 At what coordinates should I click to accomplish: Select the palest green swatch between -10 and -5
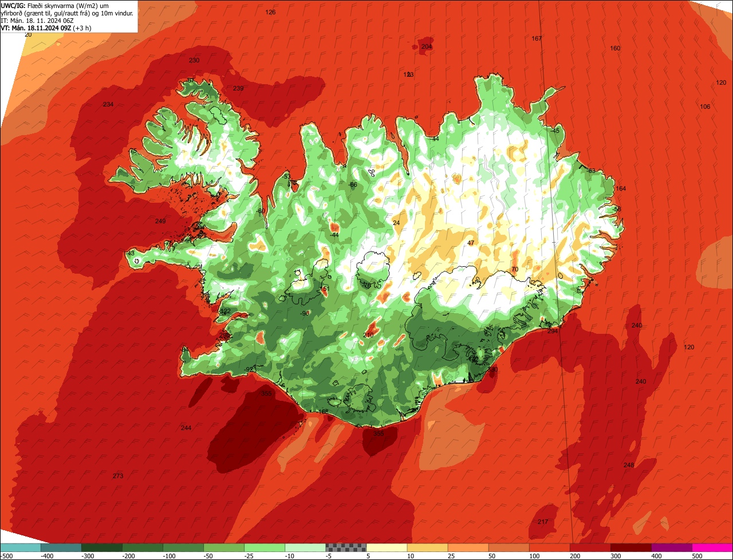point(305,547)
